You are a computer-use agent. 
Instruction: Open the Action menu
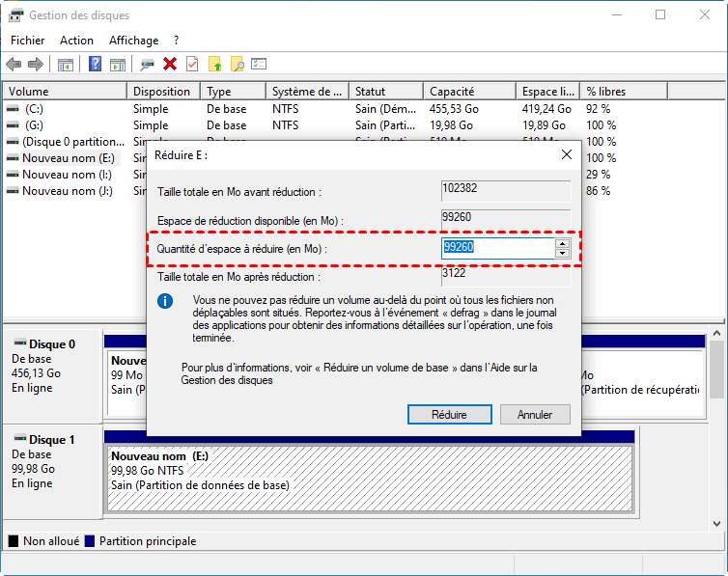pyautogui.click(x=76, y=41)
